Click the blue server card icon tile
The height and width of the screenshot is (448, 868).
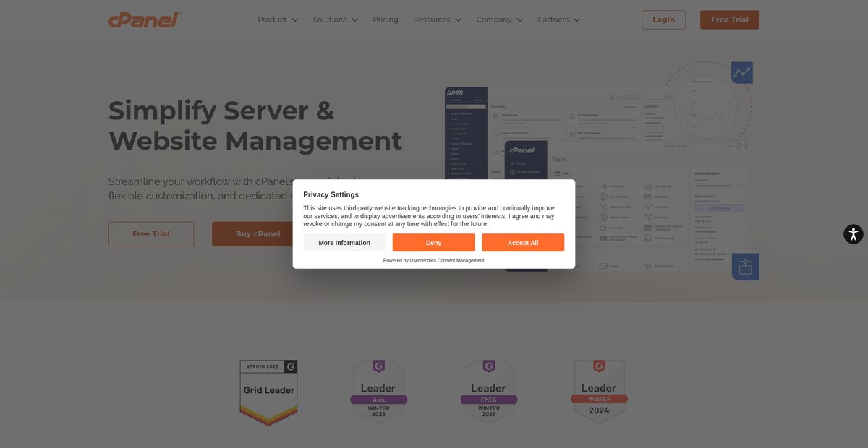click(x=745, y=267)
